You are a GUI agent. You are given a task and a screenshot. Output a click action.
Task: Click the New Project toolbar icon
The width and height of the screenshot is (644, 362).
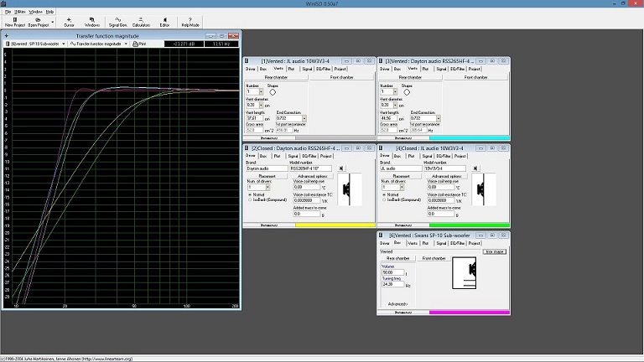point(15,19)
